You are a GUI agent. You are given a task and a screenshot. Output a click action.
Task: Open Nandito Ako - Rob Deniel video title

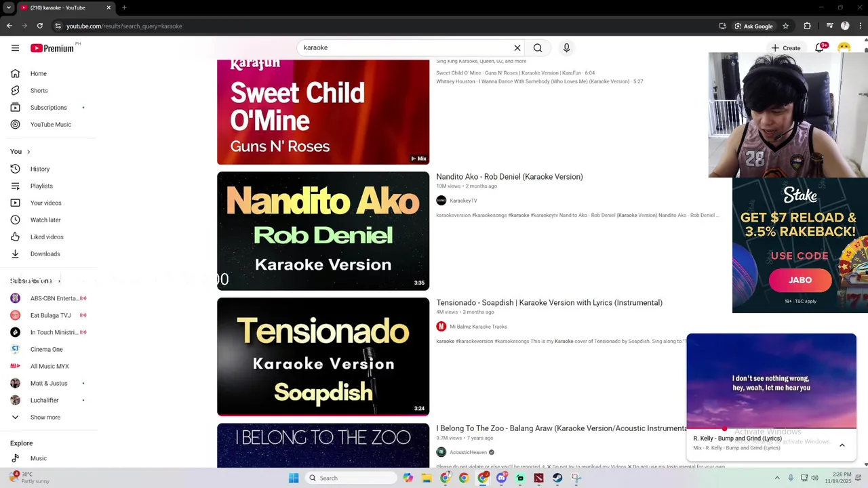(509, 177)
